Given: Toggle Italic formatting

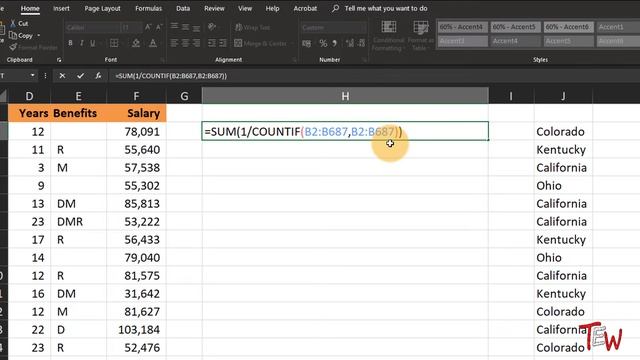Looking at the screenshot, I should pyautogui.click(x=82, y=43).
